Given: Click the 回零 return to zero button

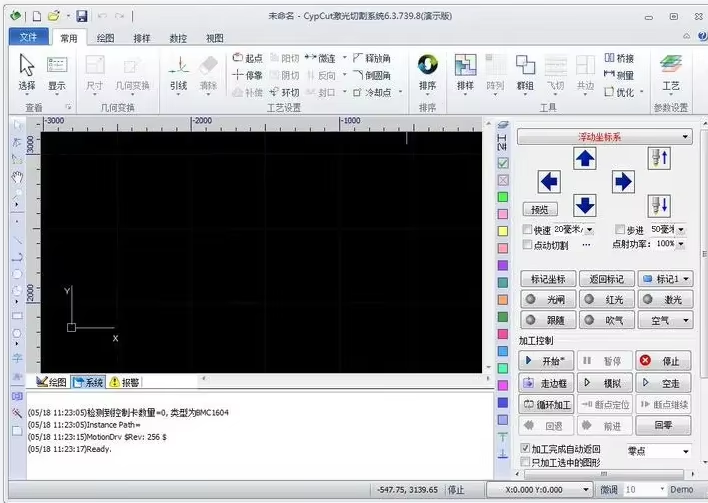Looking at the screenshot, I should (664, 425).
